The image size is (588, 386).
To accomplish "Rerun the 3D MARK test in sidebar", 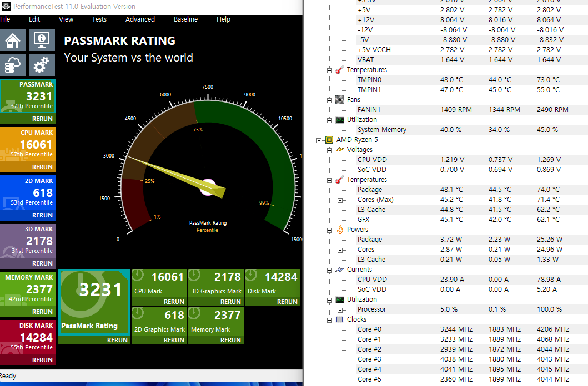I will [42, 263].
